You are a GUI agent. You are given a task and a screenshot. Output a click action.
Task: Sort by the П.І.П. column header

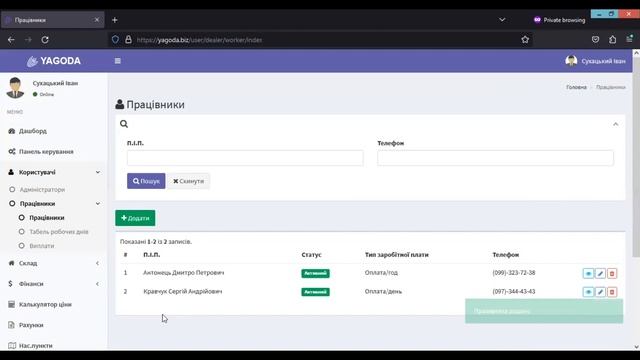click(151, 254)
